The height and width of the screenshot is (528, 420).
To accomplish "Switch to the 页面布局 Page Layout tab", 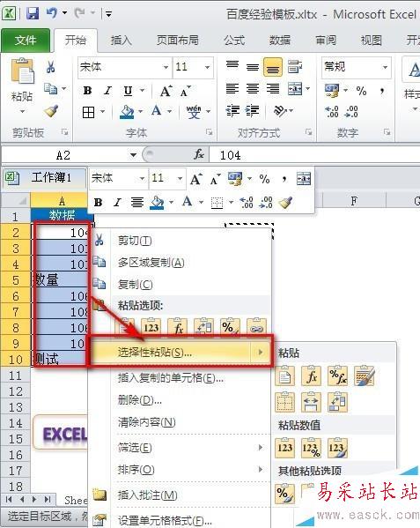I will (178, 41).
